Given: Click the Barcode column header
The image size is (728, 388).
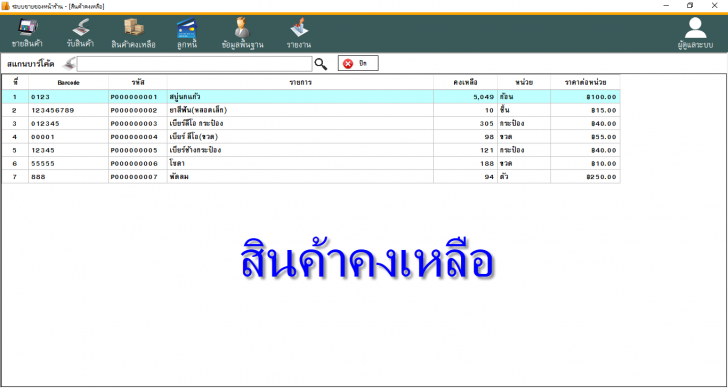Looking at the screenshot, I should 69,83.
